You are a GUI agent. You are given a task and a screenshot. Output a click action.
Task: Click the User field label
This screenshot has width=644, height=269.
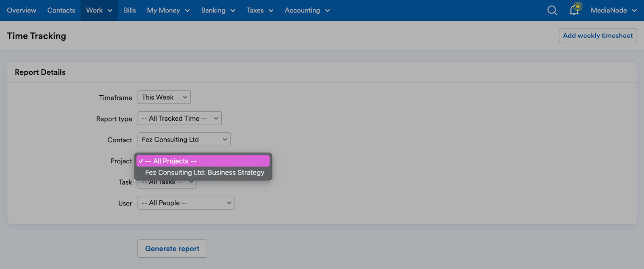coord(125,203)
